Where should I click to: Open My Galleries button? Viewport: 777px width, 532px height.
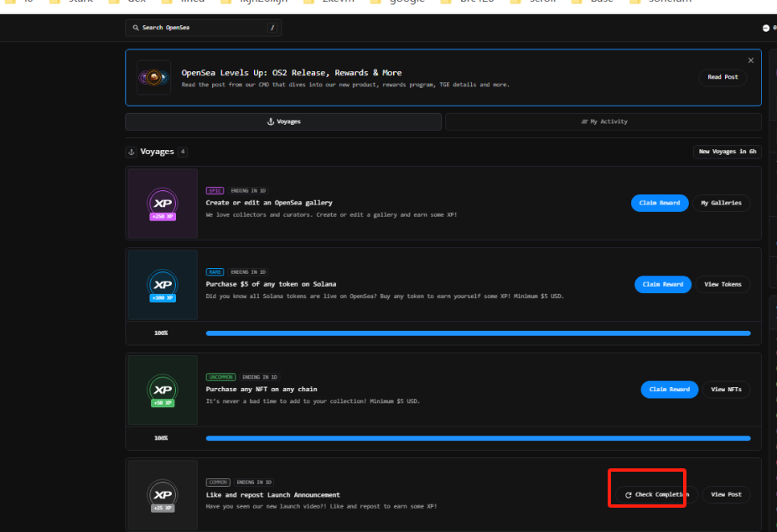pyautogui.click(x=721, y=203)
